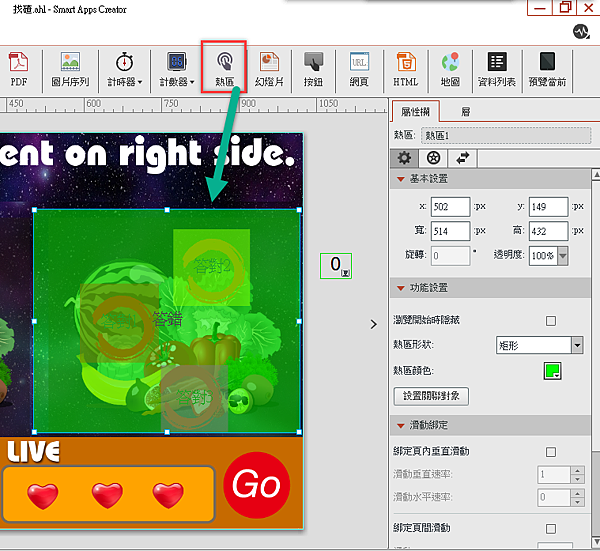Edit the hotspot name field 熱區1
This screenshot has width=600, height=551.
pyautogui.click(x=506, y=135)
